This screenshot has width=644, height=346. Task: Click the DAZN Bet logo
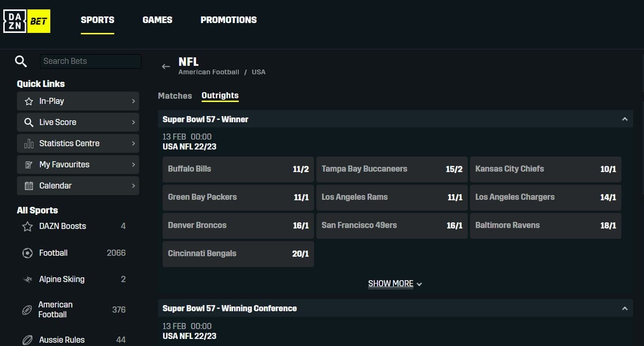(27, 21)
